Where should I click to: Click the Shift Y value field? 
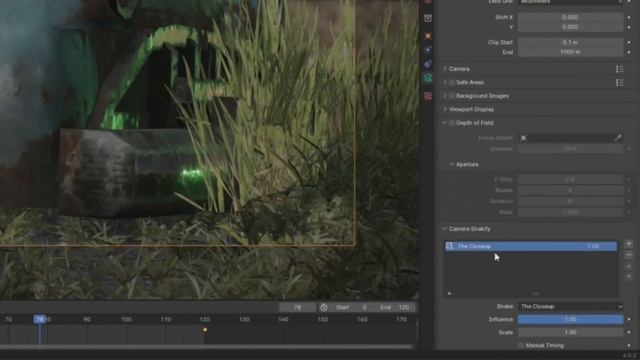tap(571, 27)
